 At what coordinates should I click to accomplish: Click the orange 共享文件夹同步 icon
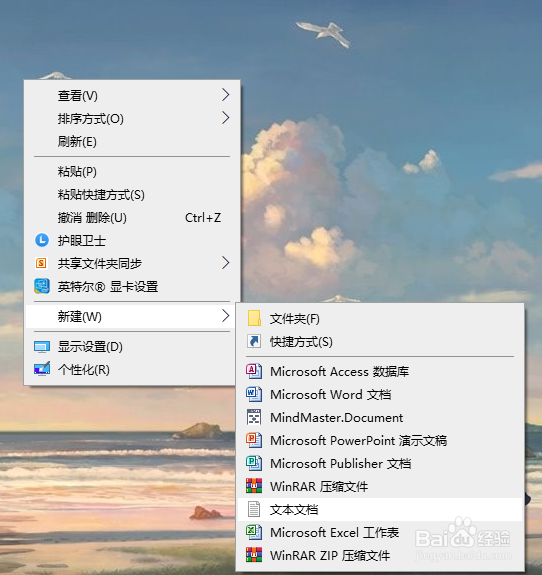click(41, 263)
